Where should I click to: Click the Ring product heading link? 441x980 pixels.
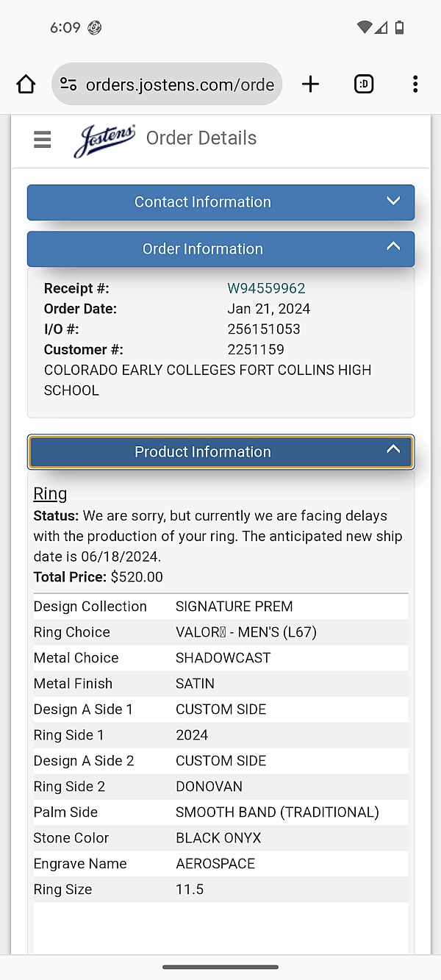coord(50,493)
